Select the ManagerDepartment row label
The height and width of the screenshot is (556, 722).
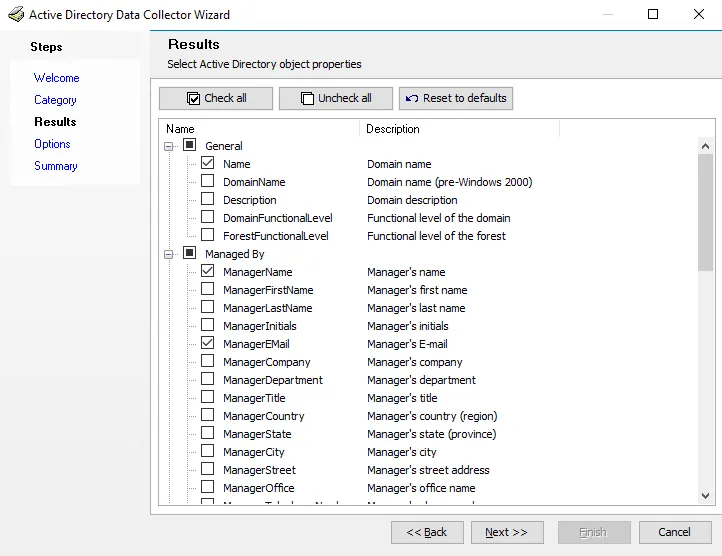coord(273,380)
